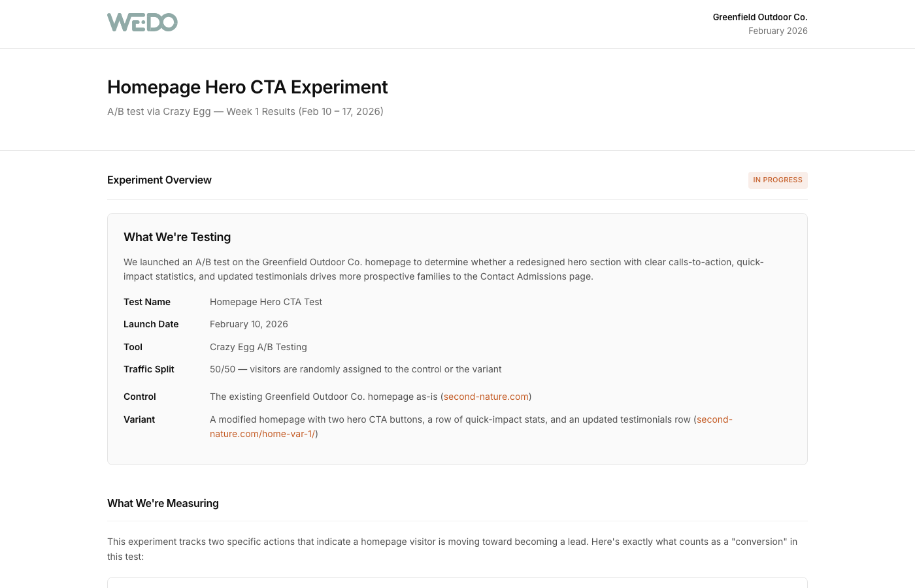Select the Homepage Hero CTA Experiment title

[247, 87]
